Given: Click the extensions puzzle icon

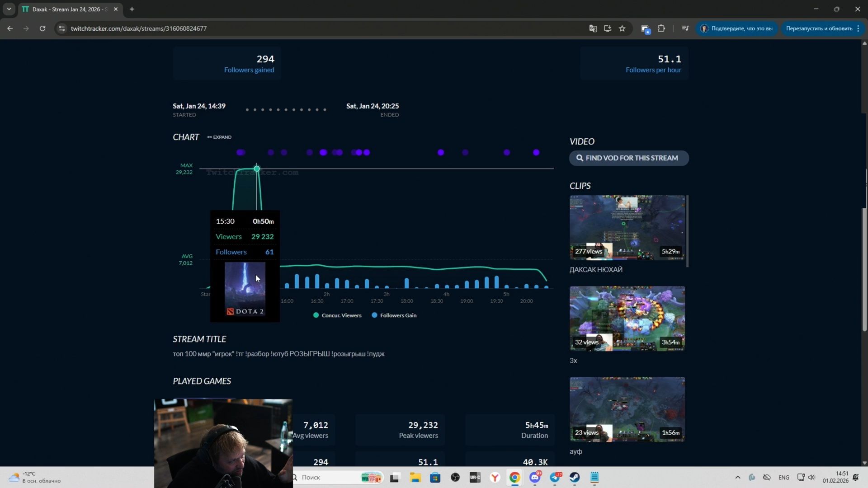Looking at the screenshot, I should click(x=661, y=28).
